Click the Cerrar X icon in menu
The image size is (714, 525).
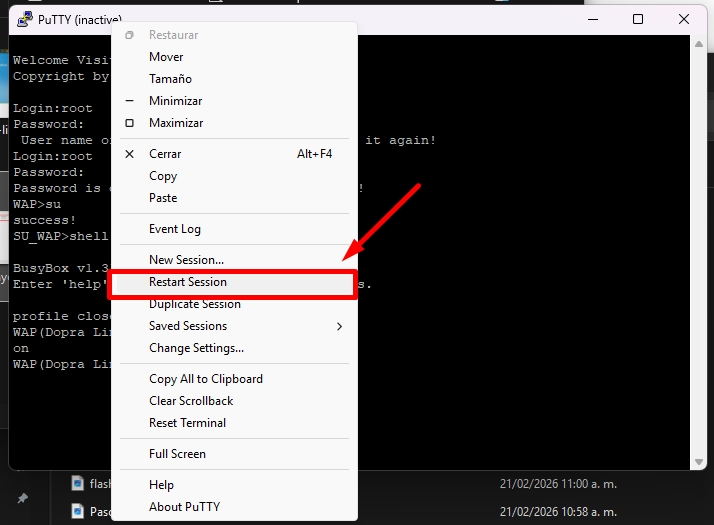pos(129,154)
